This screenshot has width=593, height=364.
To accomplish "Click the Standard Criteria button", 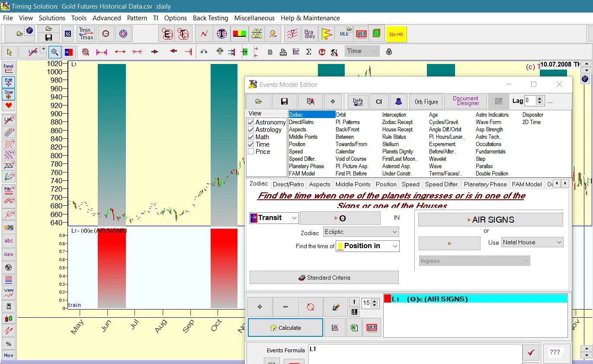I will pos(324,278).
